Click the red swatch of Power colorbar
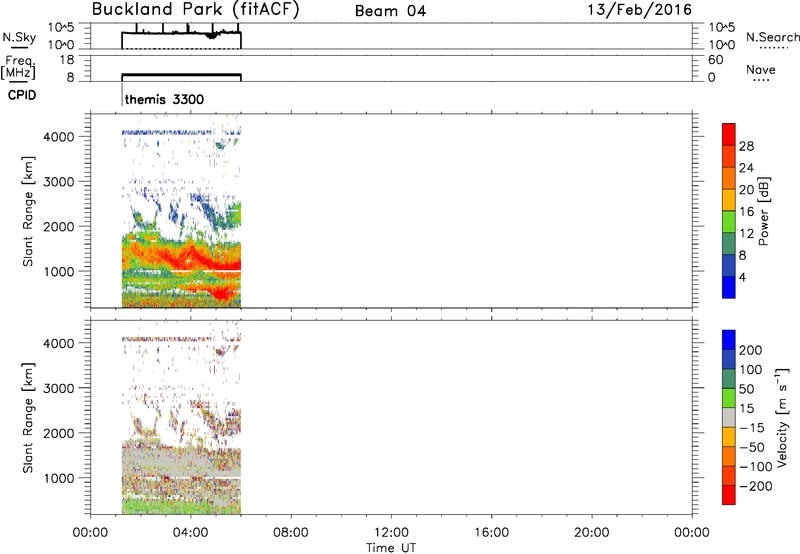Image resolution: width=800 pixels, height=554 pixels. (729, 134)
